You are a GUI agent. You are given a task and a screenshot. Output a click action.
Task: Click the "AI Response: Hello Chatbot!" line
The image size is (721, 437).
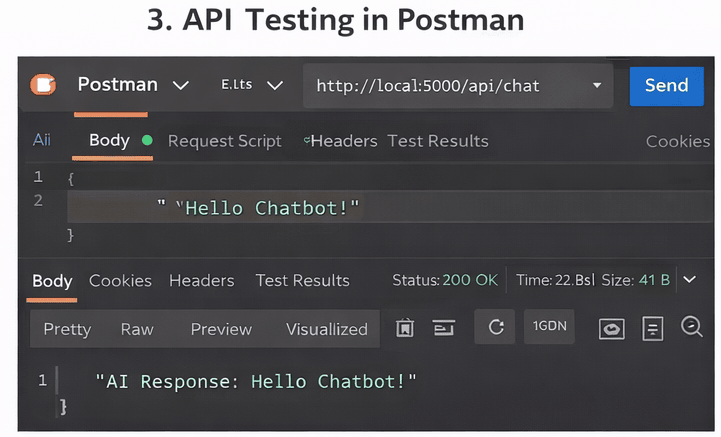(x=255, y=381)
